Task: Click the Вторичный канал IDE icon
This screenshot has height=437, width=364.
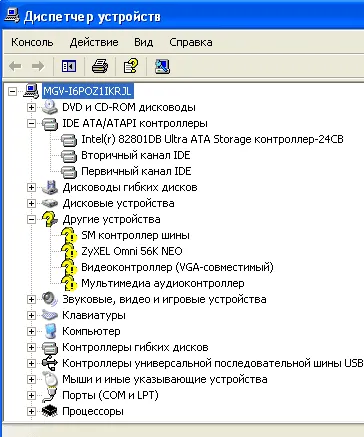Action: [x=69, y=156]
